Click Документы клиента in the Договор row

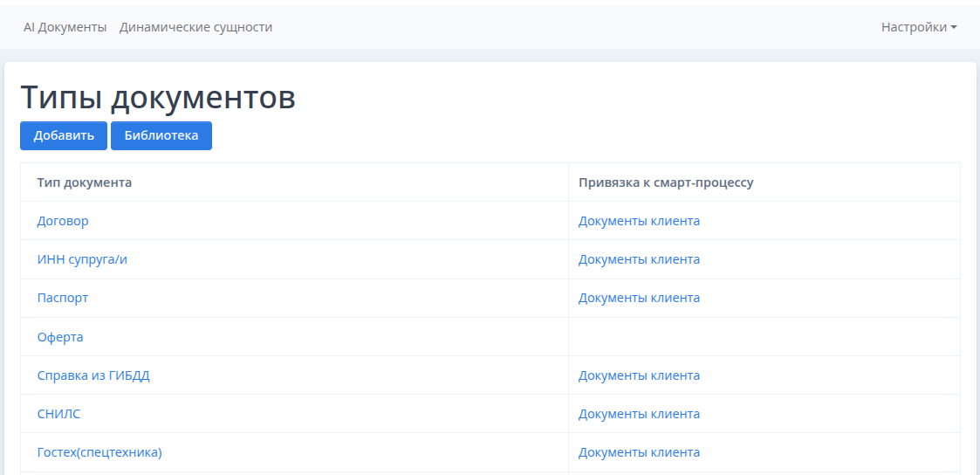639,221
